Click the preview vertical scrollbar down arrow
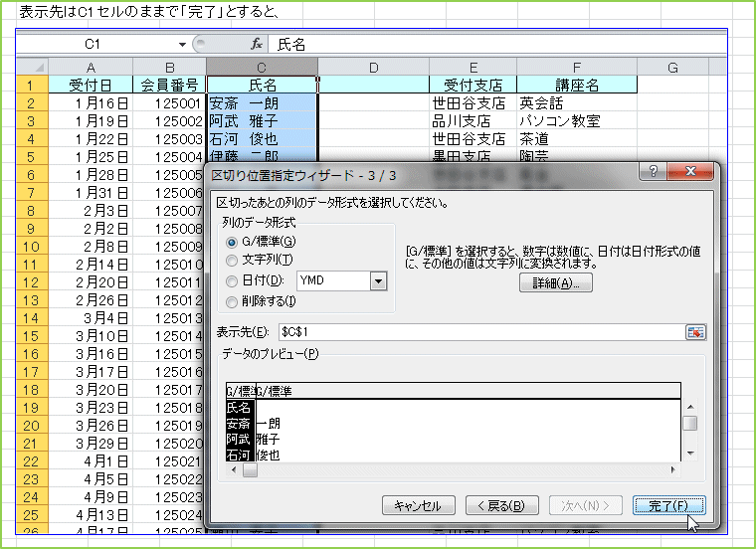The height and width of the screenshot is (549, 756). (x=690, y=454)
